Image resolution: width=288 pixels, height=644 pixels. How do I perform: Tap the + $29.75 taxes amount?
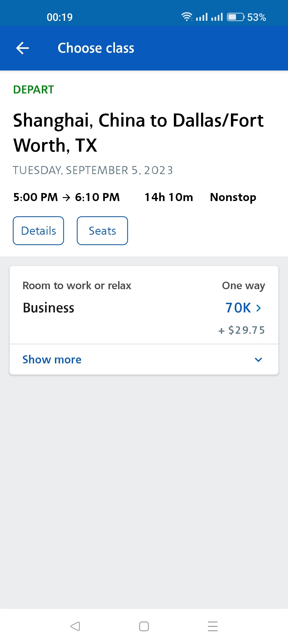pos(242,330)
